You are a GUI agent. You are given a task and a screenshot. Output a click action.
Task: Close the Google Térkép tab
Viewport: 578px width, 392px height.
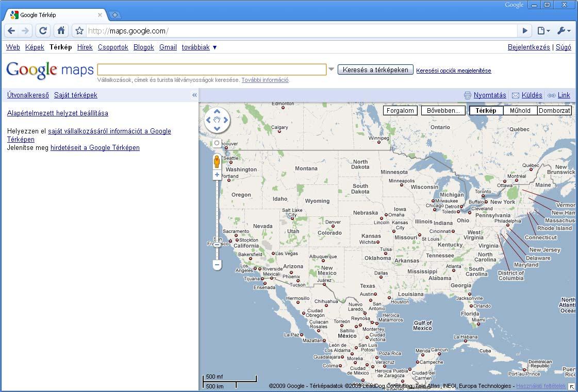100,15
